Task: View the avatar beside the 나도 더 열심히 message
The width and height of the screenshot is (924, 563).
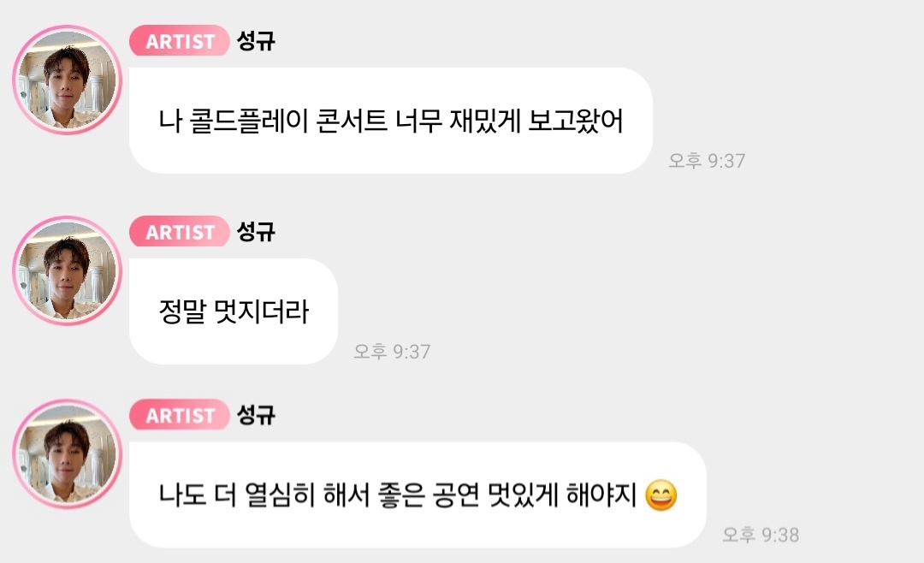Action: (68, 454)
